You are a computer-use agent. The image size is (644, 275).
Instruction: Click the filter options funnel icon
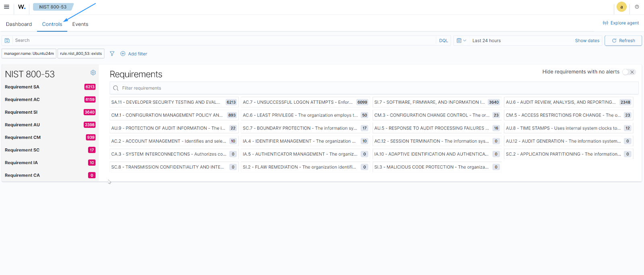[112, 54]
